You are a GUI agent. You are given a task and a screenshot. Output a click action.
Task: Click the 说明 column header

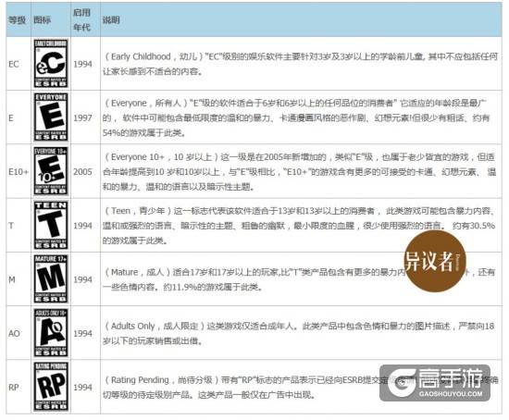point(111,20)
